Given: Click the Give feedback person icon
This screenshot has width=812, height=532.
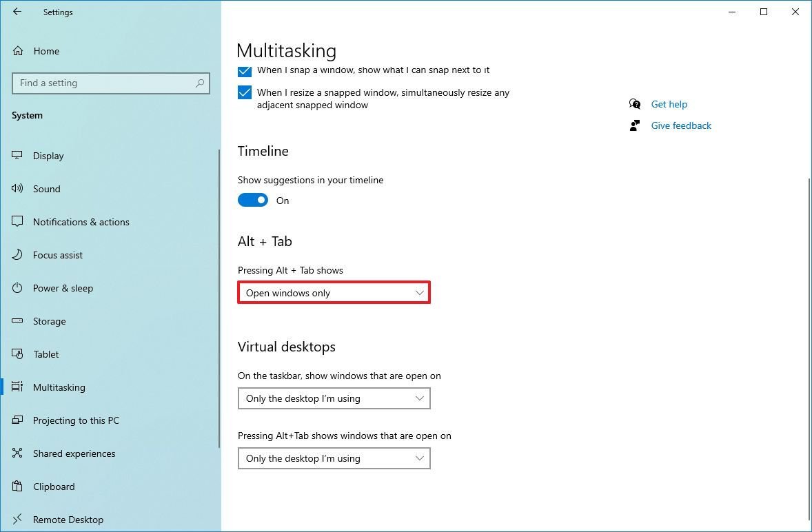Looking at the screenshot, I should point(634,125).
